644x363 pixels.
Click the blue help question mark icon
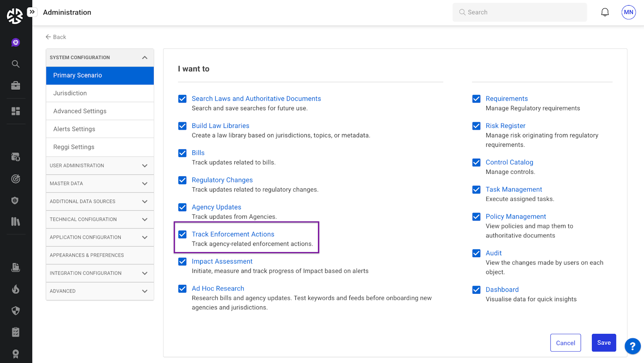coord(632,346)
